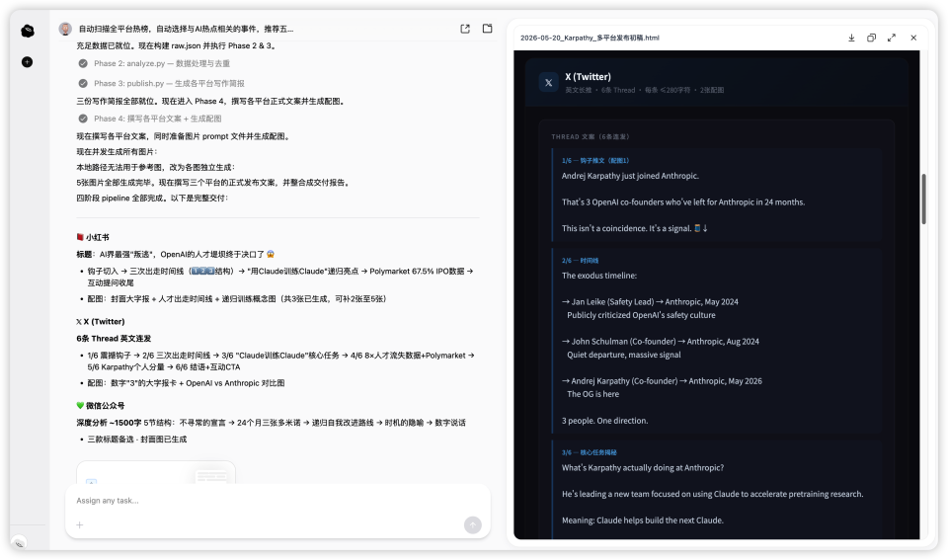Click the share/export icon in the chat header
The image size is (948, 560).
click(x=465, y=29)
